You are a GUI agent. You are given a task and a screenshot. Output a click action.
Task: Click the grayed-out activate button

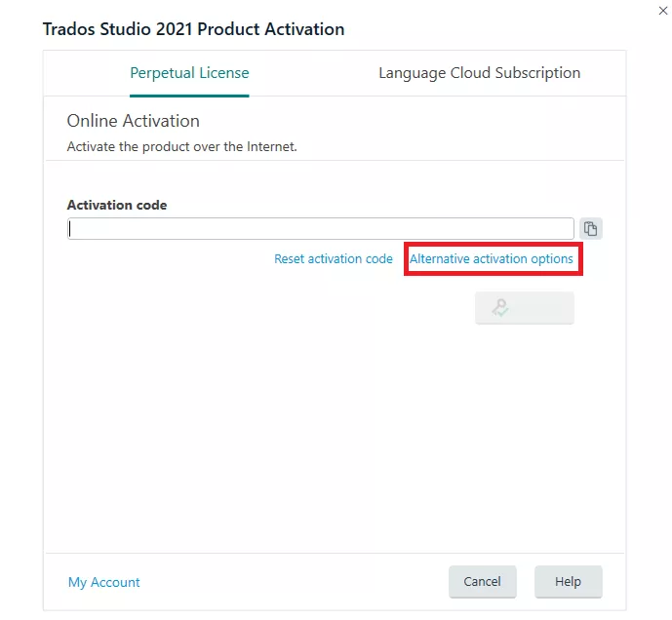[525, 308]
